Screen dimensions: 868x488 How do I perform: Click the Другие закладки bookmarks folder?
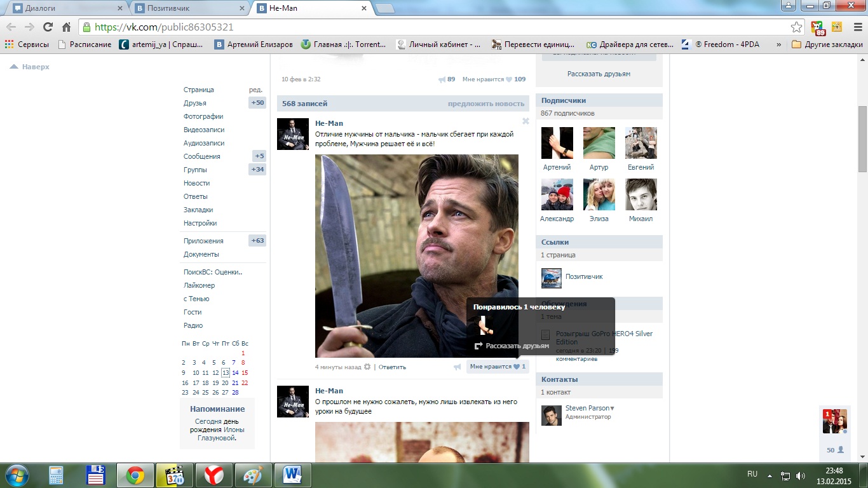click(827, 44)
